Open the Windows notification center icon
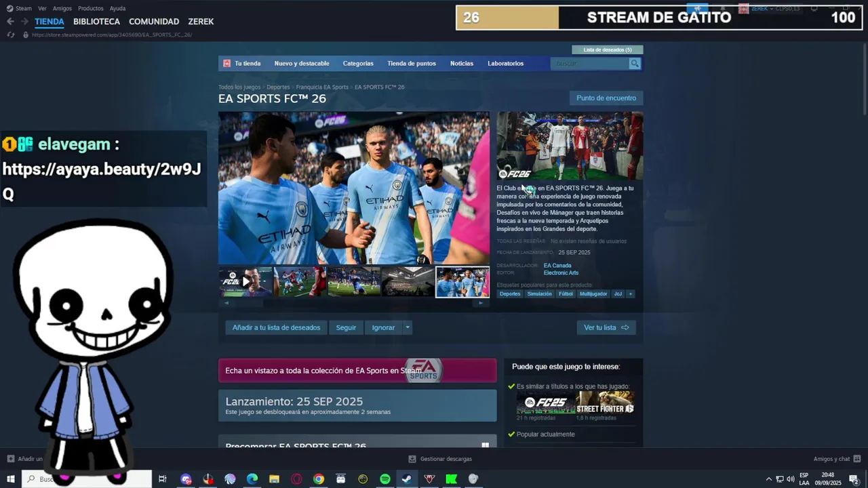The height and width of the screenshot is (488, 868). 854,479
